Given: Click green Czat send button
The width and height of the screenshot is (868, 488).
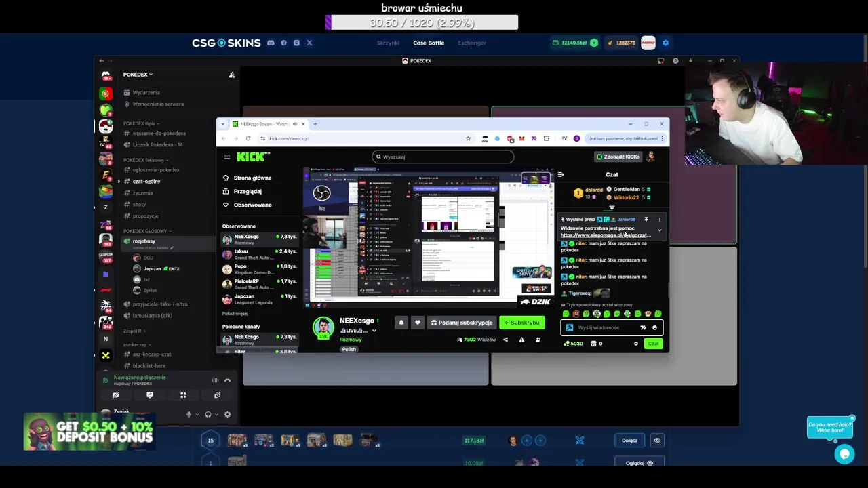Looking at the screenshot, I should (x=653, y=344).
